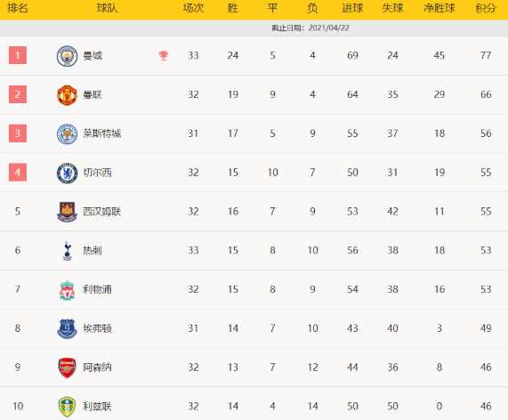The height and width of the screenshot is (420, 508).
Task: Click the Chelsea club crest
Action: [x=67, y=173]
